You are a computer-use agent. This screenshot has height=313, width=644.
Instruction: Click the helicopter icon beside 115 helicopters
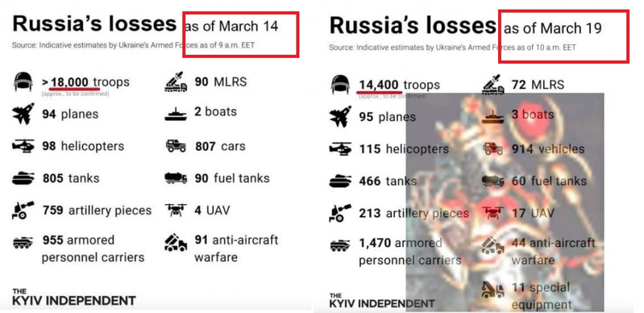[x=340, y=149]
